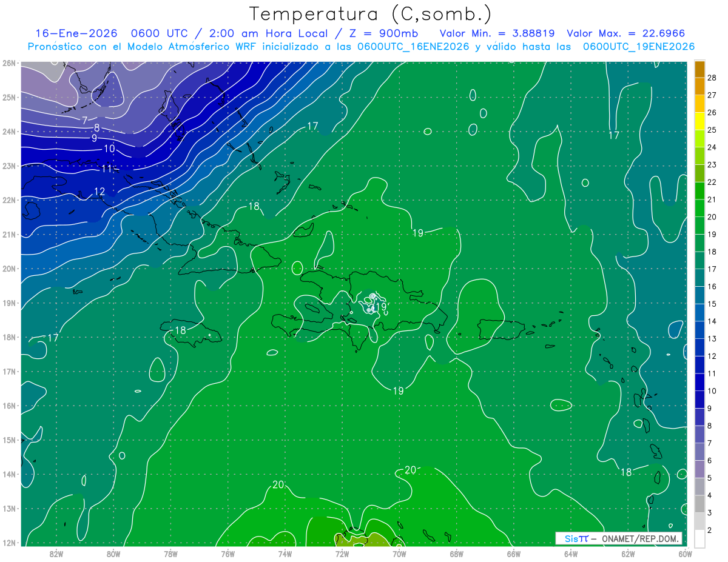Image resolution: width=728 pixels, height=562 pixels.
Task: Click the "62W" longitude axis label
Action: 628,554
